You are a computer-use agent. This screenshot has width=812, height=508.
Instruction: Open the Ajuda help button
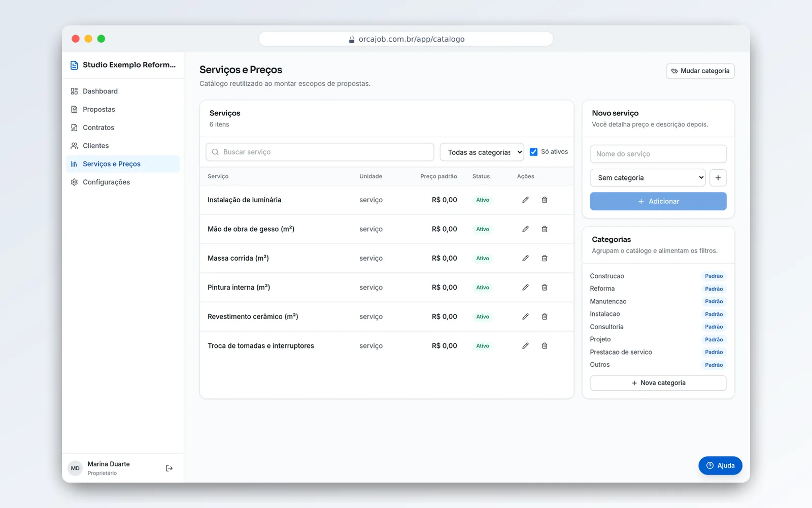(x=720, y=466)
